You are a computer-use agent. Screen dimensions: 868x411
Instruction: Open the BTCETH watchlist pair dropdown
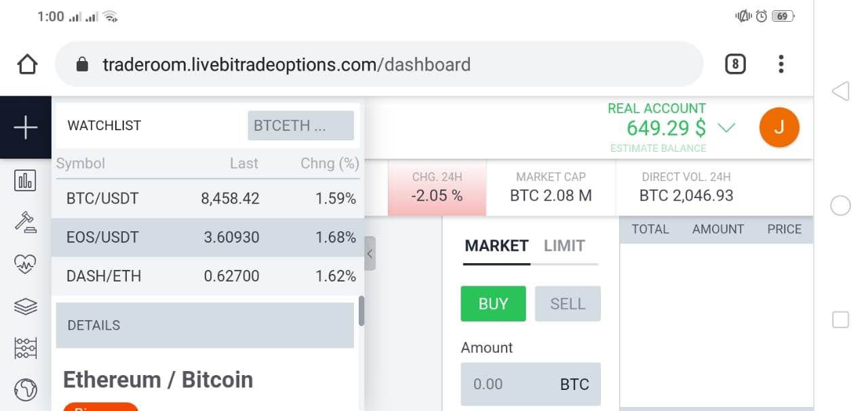coord(300,125)
